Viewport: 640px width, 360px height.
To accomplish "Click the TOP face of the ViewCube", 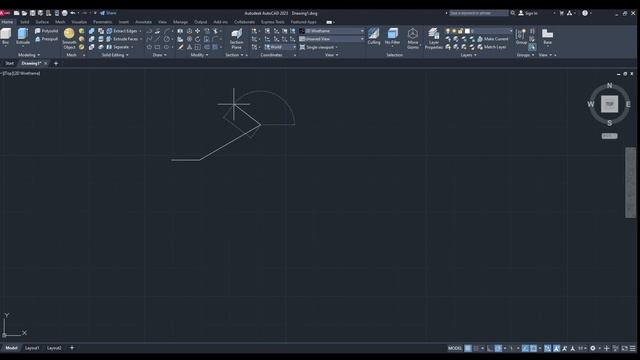I will tap(609, 104).
